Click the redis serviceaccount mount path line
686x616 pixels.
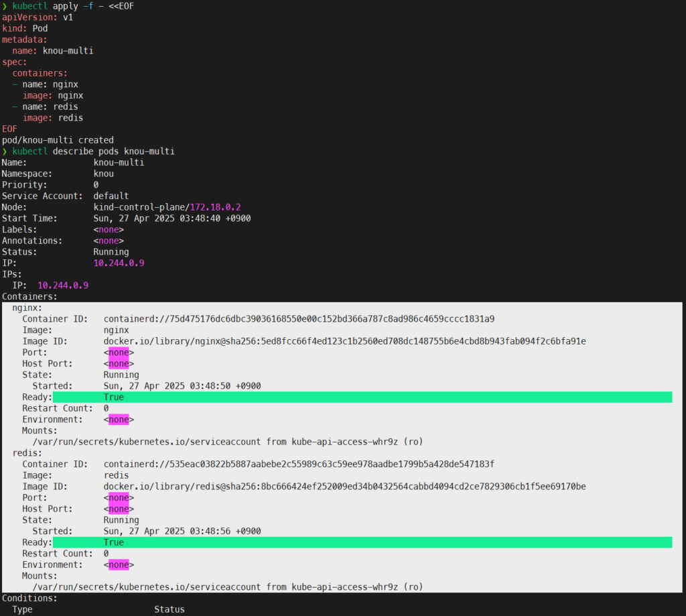(x=228, y=587)
